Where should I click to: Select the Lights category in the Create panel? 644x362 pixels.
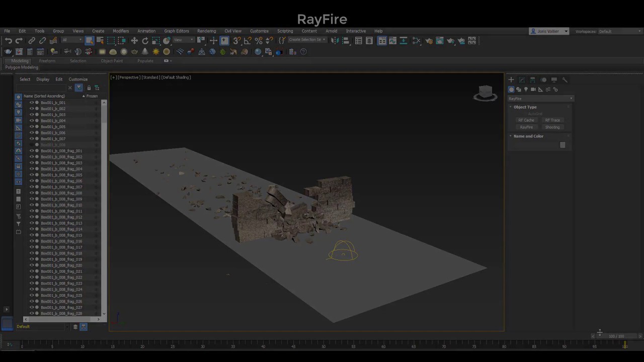526,89
